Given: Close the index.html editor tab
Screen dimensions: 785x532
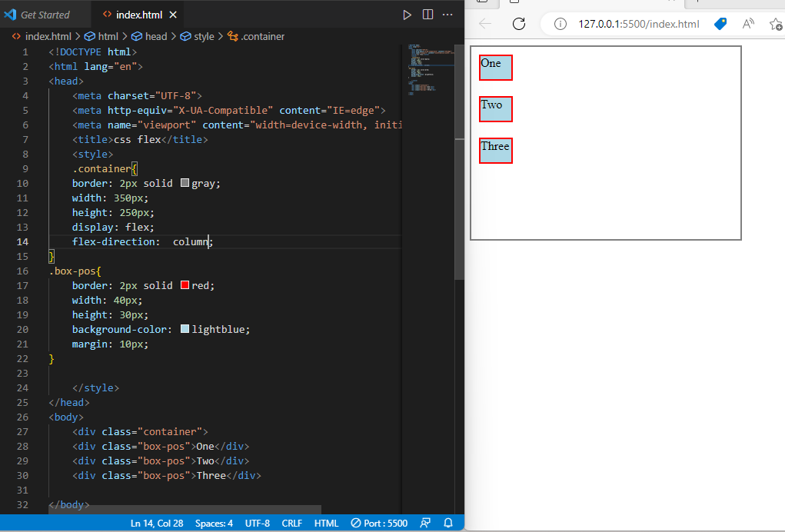Looking at the screenshot, I should (173, 15).
